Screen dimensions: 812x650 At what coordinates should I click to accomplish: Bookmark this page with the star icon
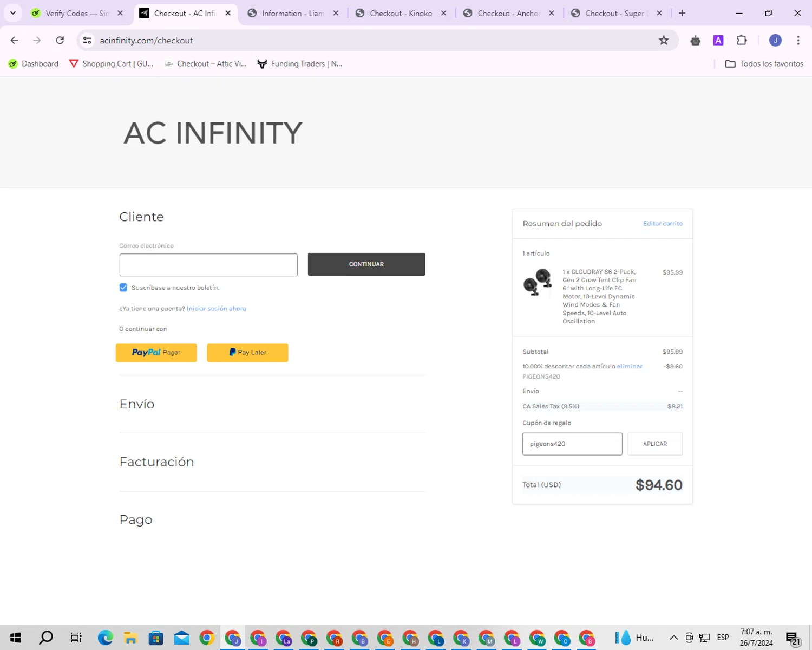coord(664,40)
